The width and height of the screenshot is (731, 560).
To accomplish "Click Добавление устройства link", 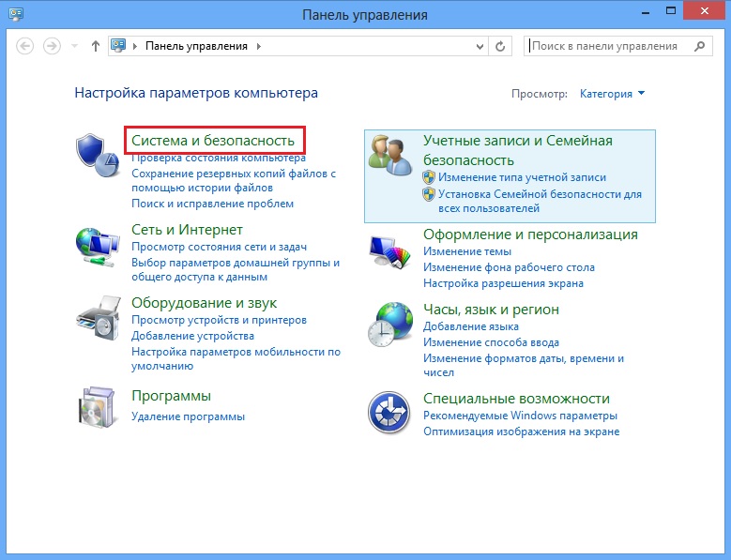I will [192, 336].
